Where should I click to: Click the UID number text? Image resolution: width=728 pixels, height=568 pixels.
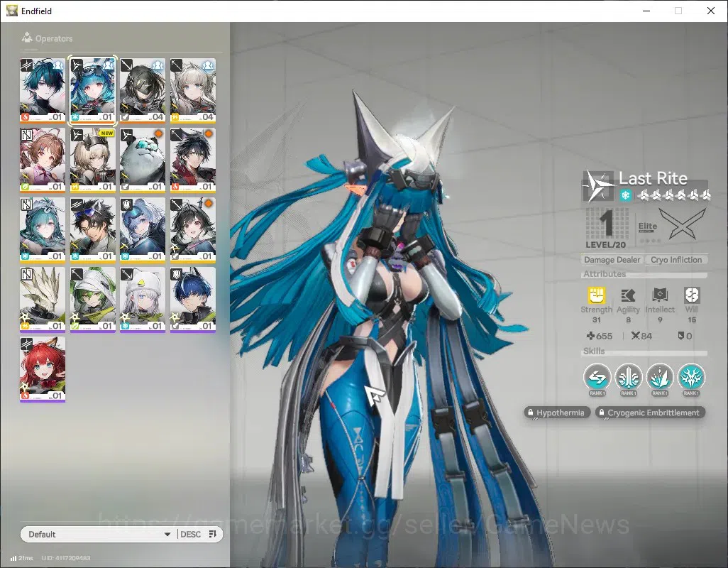(x=66, y=558)
